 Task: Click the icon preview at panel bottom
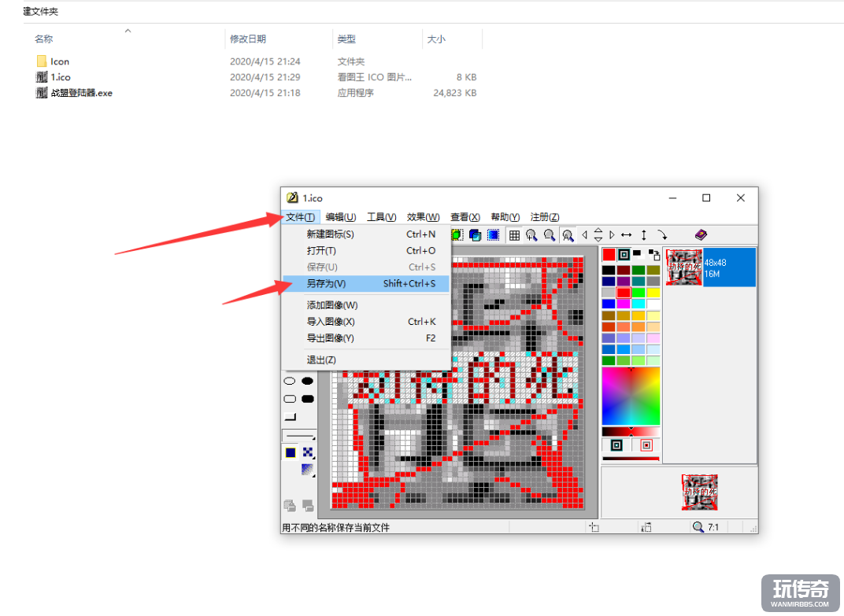[699, 492]
